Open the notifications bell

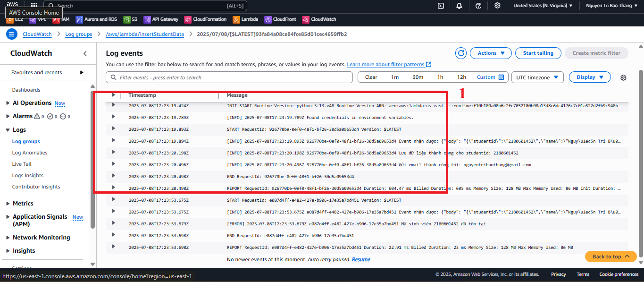[x=459, y=6]
